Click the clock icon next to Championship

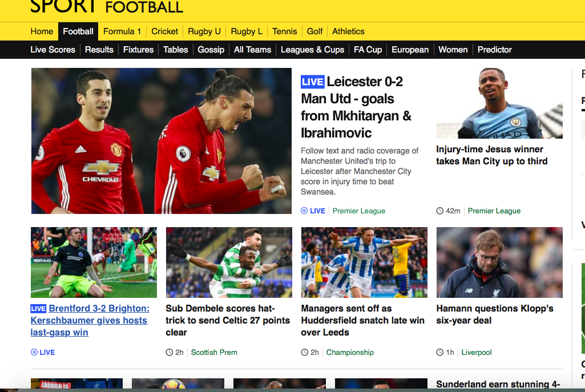[305, 353]
